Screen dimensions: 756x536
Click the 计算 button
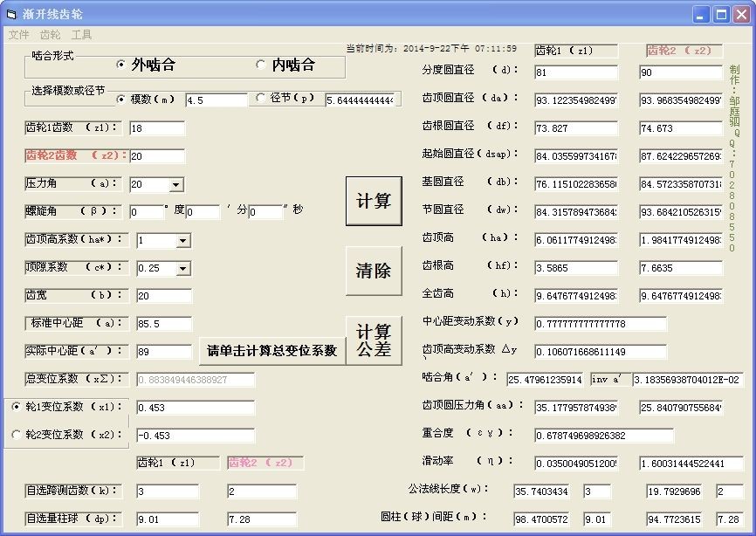pyautogui.click(x=374, y=201)
